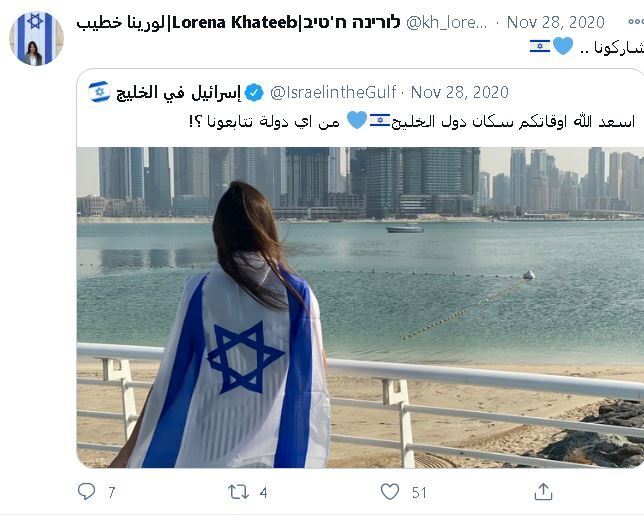Open the tweet's Nov 28, 2020 timestamp
Image resolution: width=644 pixels, height=517 pixels.
556,23
